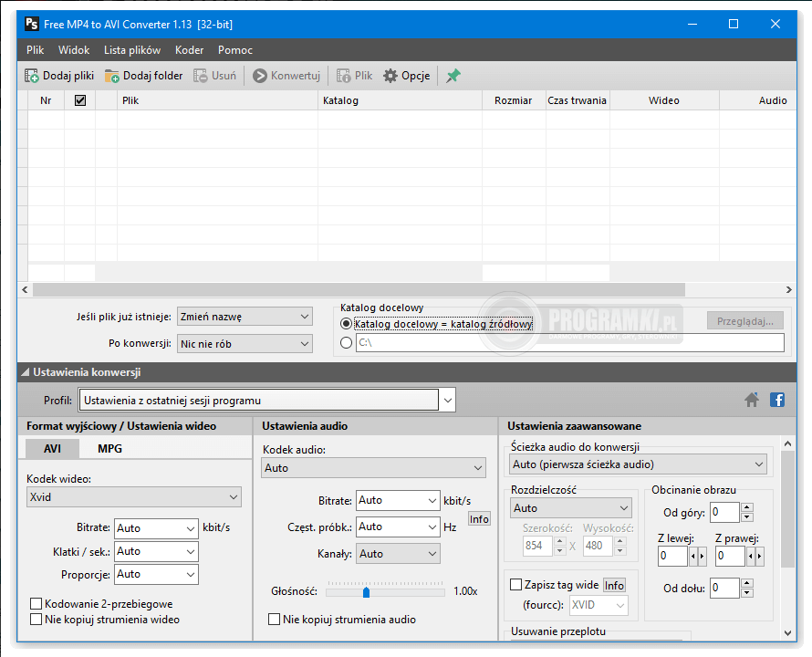Viewport: 812px width, 657px height.
Task: Click the Dodaj folder icon
Action: [x=112, y=76]
